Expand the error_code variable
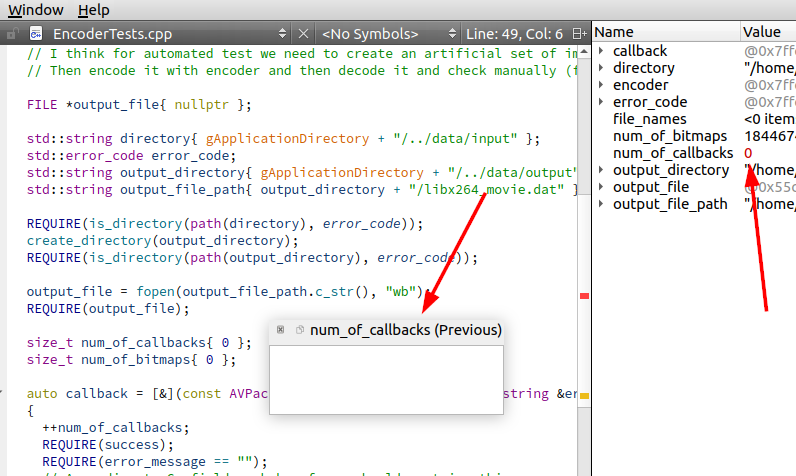This screenshot has width=796, height=476. pos(601,102)
